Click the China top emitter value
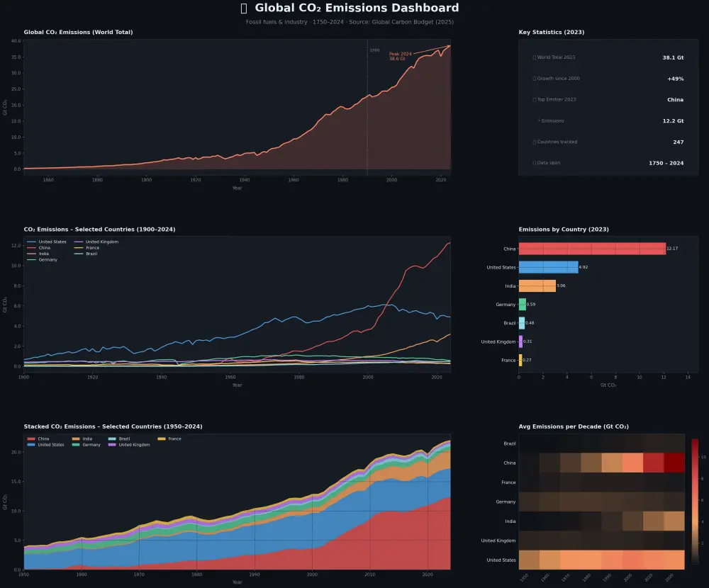The image size is (709, 588). [675, 99]
